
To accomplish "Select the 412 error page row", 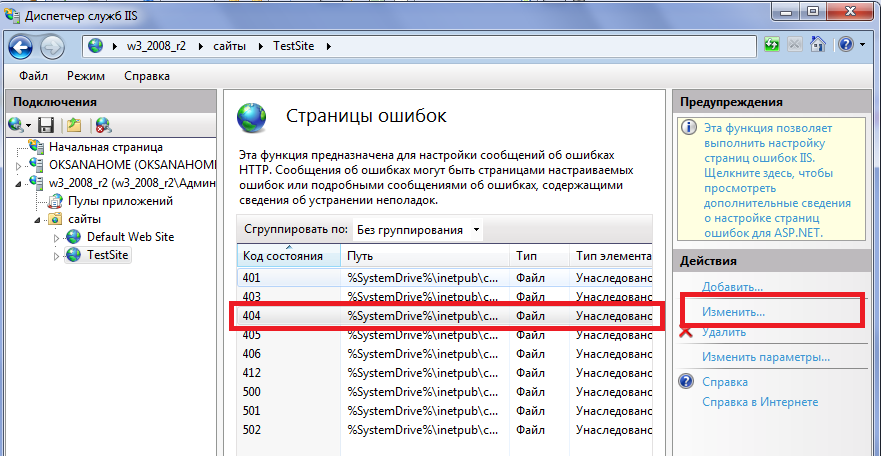I will (444, 373).
